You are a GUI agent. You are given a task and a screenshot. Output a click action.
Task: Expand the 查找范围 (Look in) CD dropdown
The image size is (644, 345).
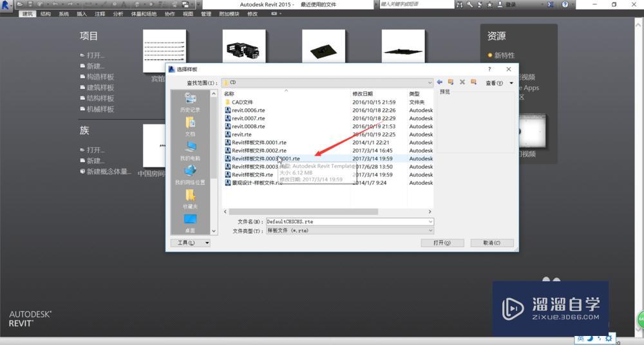[x=430, y=82]
